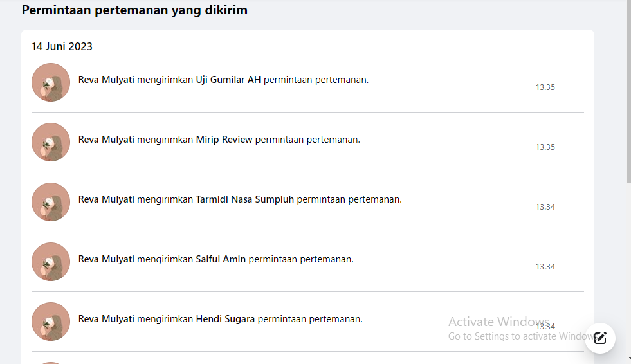Click scrollbar down arrow at bottom right
Image resolution: width=631 pixels, height=364 pixels.
coord(628,358)
